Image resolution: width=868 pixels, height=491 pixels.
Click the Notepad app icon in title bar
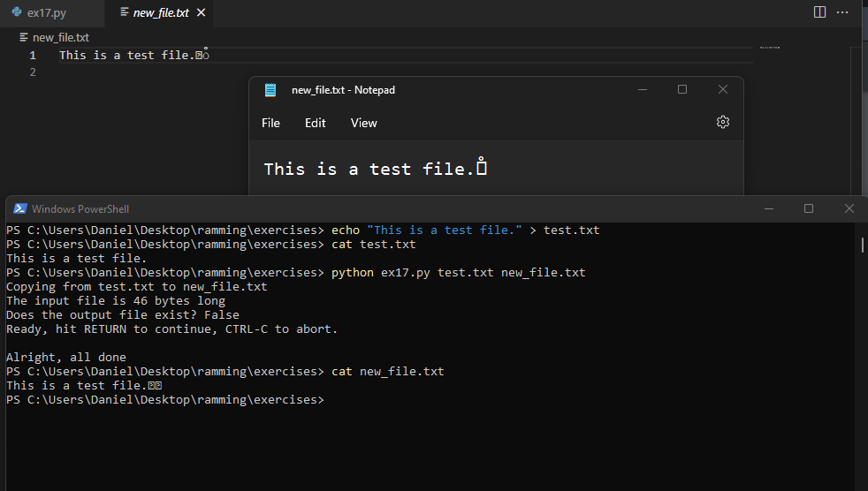(270, 90)
